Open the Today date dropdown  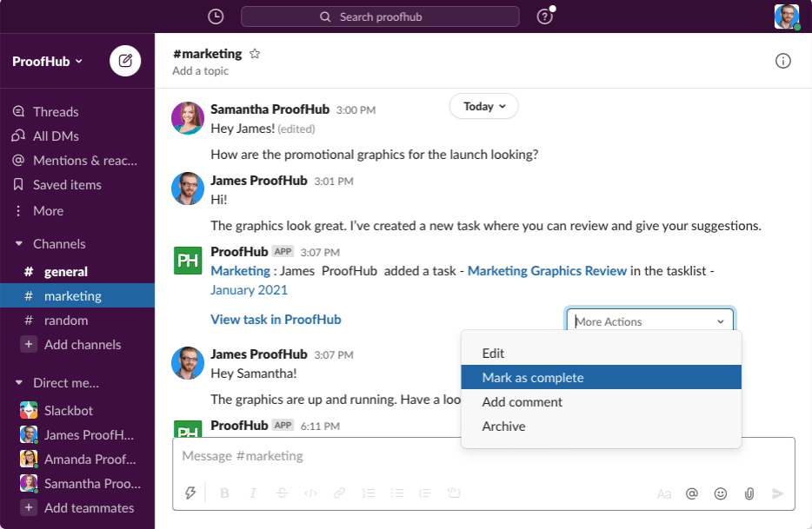[x=483, y=106]
